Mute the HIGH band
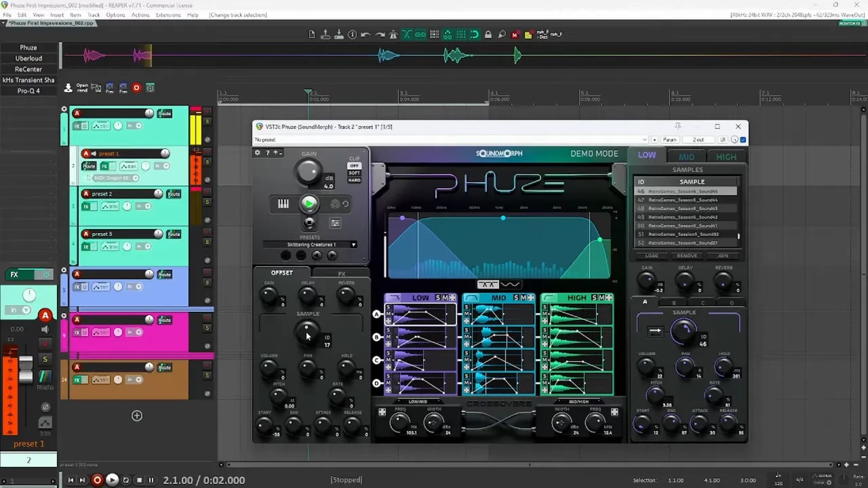 (601, 298)
